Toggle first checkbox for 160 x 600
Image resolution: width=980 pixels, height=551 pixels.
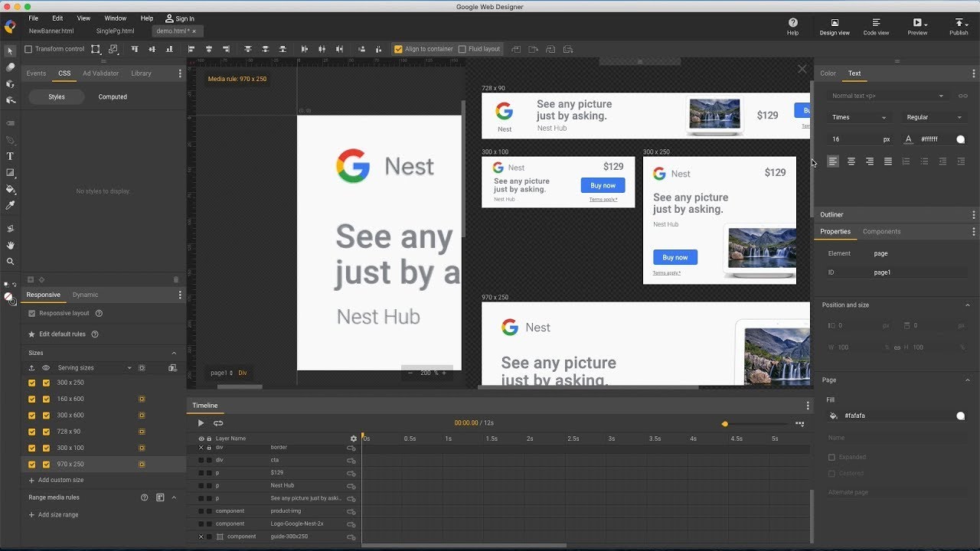click(x=32, y=399)
